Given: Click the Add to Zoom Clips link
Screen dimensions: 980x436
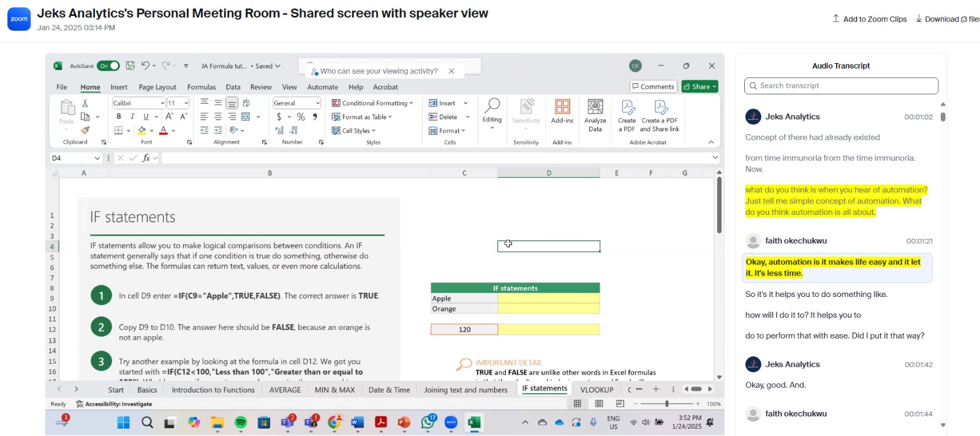Looking at the screenshot, I should pos(869,19).
